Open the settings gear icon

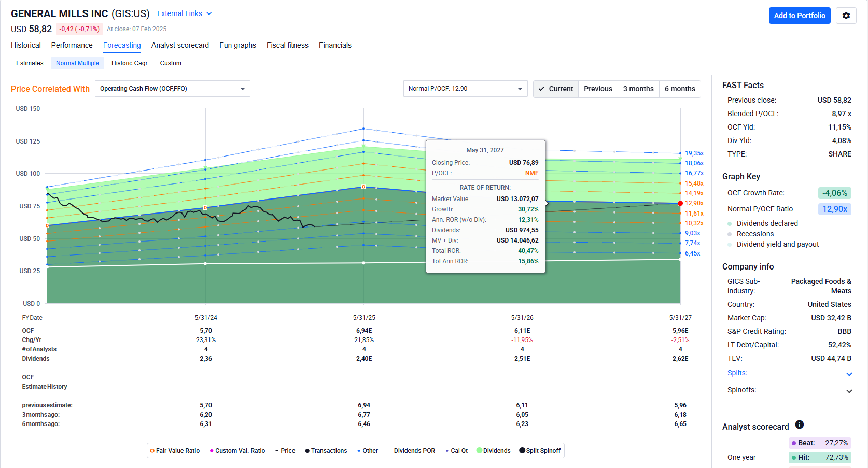point(846,16)
